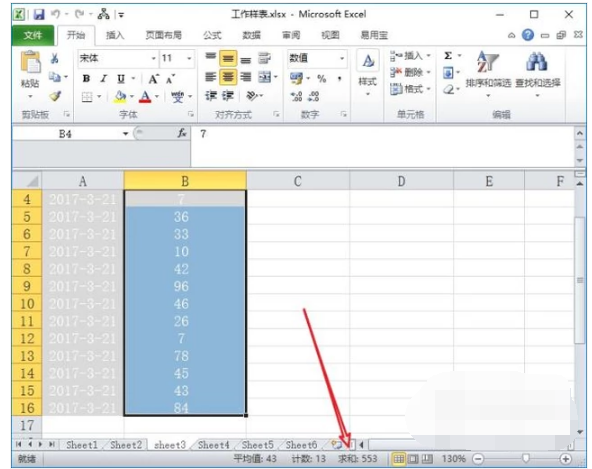Open the 文件 file tab
Viewport: 592px width, 469px height.
tap(33, 35)
